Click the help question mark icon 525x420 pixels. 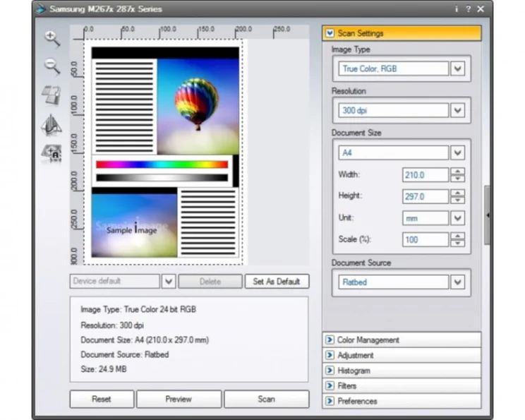point(468,9)
